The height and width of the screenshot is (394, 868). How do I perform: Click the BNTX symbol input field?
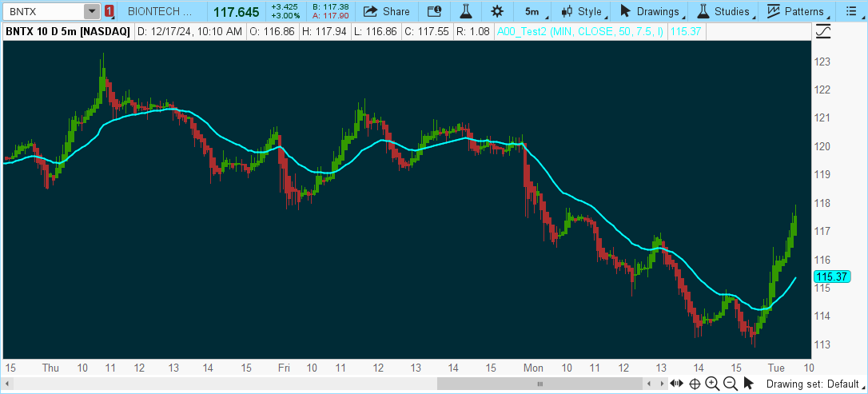pos(42,11)
